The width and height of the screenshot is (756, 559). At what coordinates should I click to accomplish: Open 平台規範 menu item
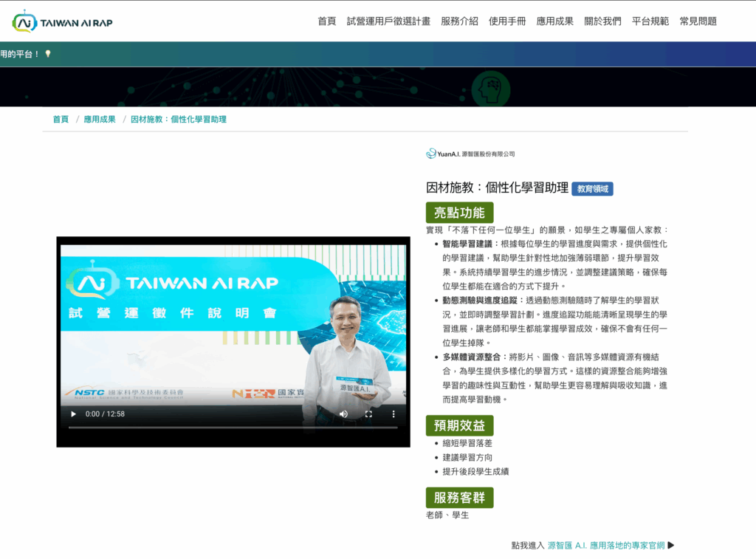650,21
